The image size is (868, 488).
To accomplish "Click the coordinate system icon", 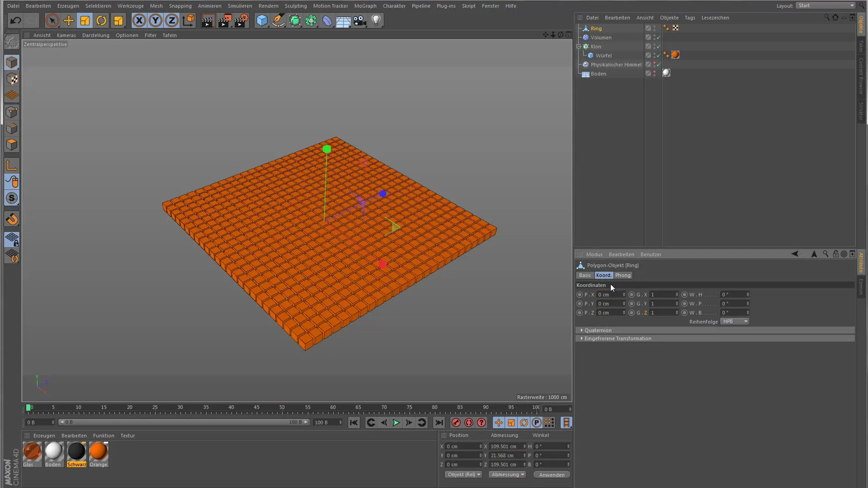I will point(189,20).
